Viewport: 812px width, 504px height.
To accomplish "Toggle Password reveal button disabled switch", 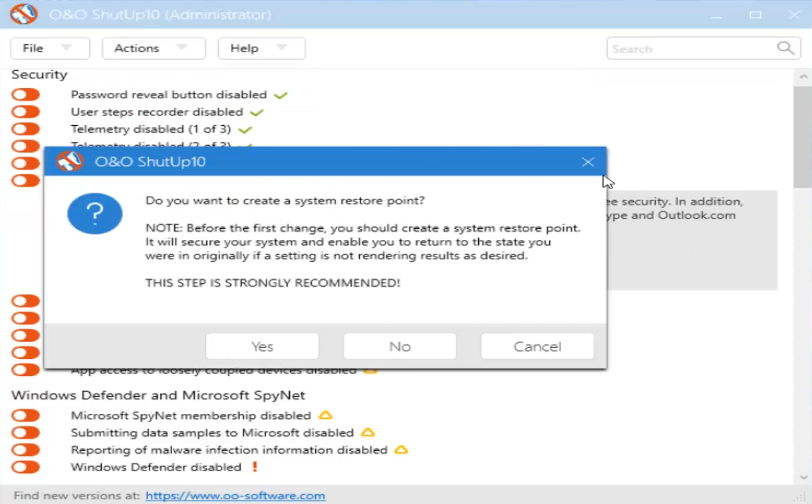I will coord(25,95).
